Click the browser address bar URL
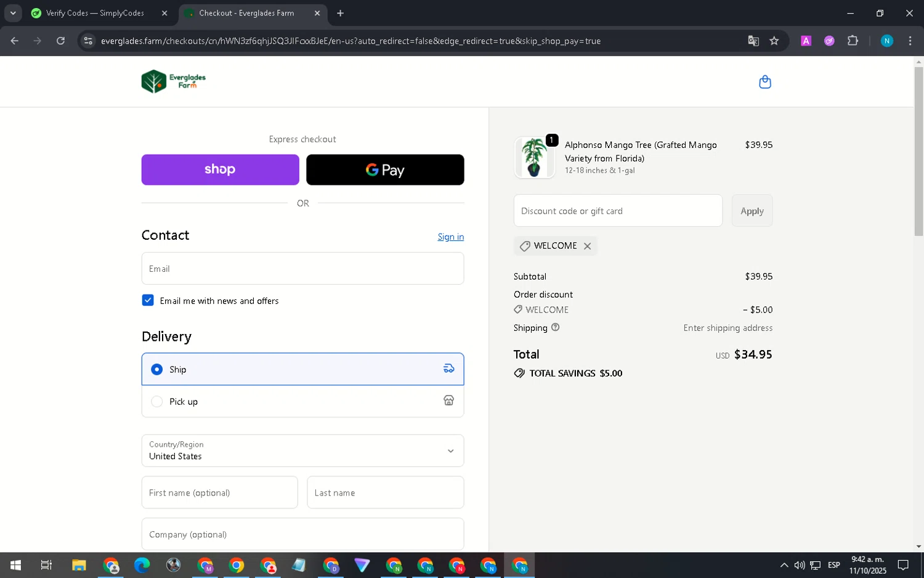Viewport: 924px width, 578px height. 351,41
